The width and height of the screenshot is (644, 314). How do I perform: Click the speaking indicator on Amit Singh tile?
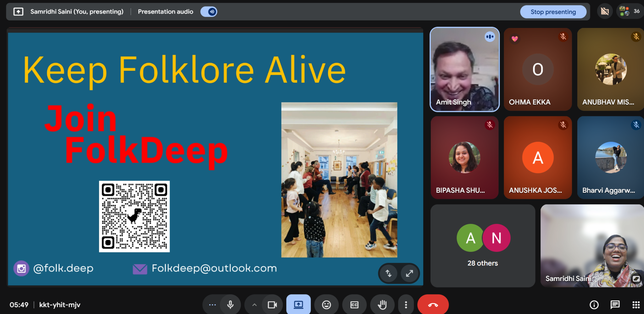(490, 37)
